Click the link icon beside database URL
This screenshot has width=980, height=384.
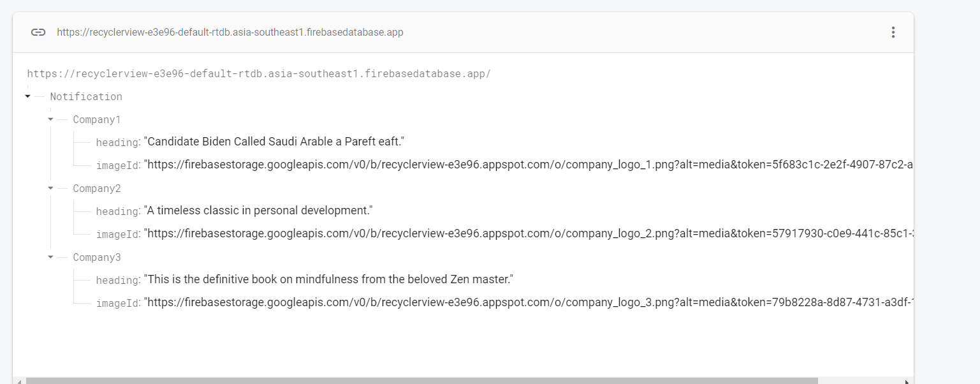[x=38, y=33]
